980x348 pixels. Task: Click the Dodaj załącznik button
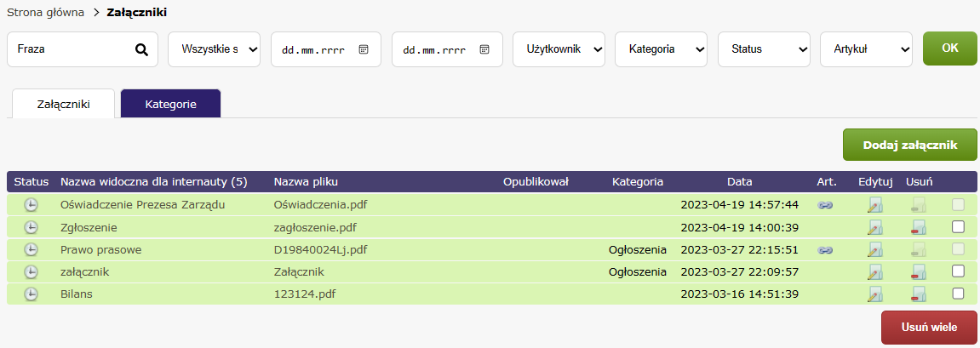tap(909, 145)
